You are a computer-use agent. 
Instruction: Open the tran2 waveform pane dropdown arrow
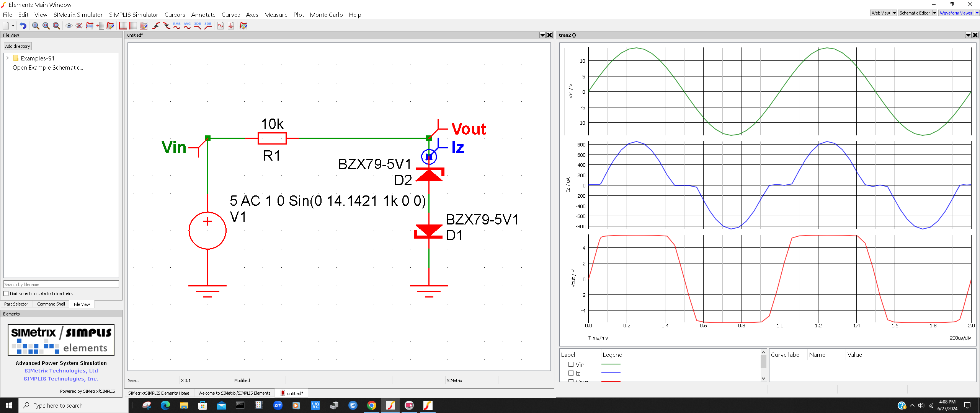pos(968,35)
